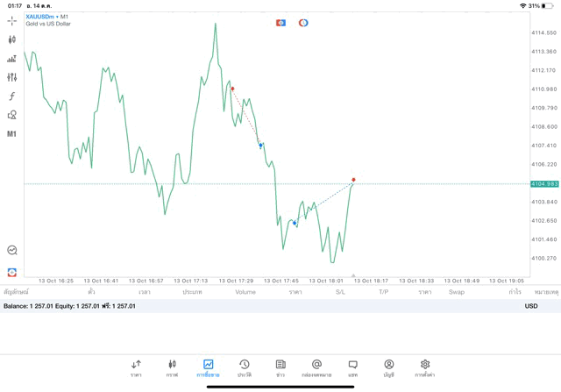561x392 pixels.
Task: Tap the round chart icon at lower left
Action: [12, 251]
